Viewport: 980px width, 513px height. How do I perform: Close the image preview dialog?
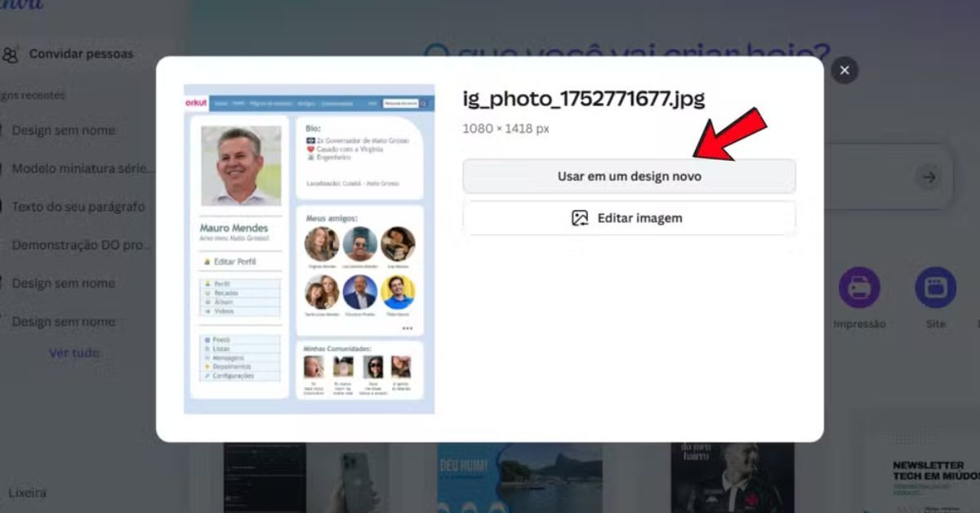pyautogui.click(x=844, y=70)
